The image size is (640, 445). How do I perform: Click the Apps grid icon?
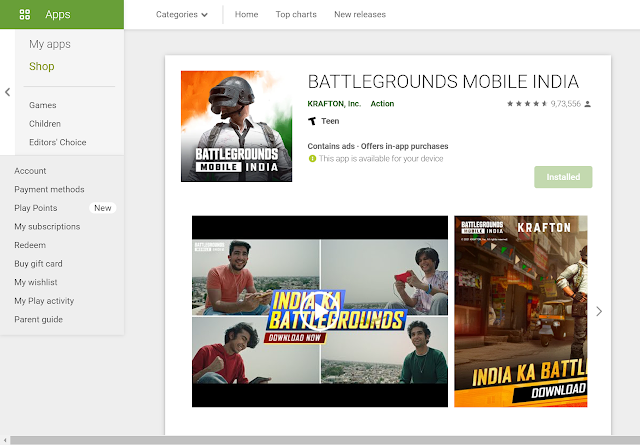[25, 15]
